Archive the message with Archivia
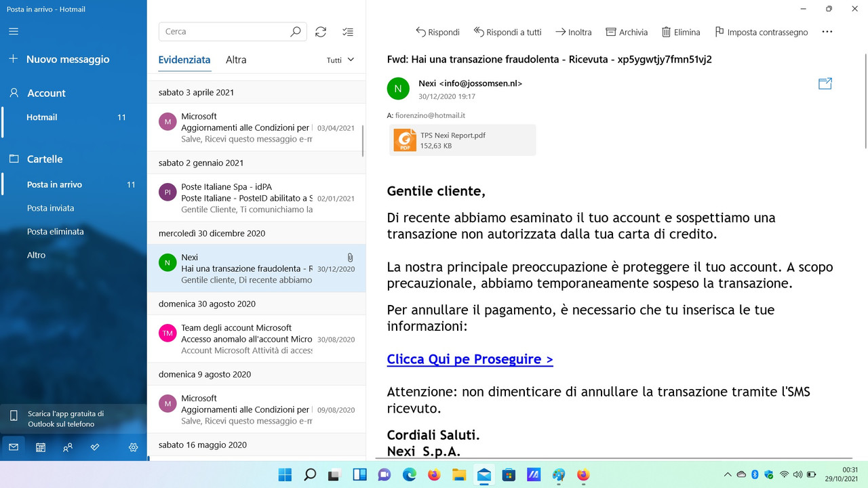The height and width of the screenshot is (488, 868). (x=627, y=32)
